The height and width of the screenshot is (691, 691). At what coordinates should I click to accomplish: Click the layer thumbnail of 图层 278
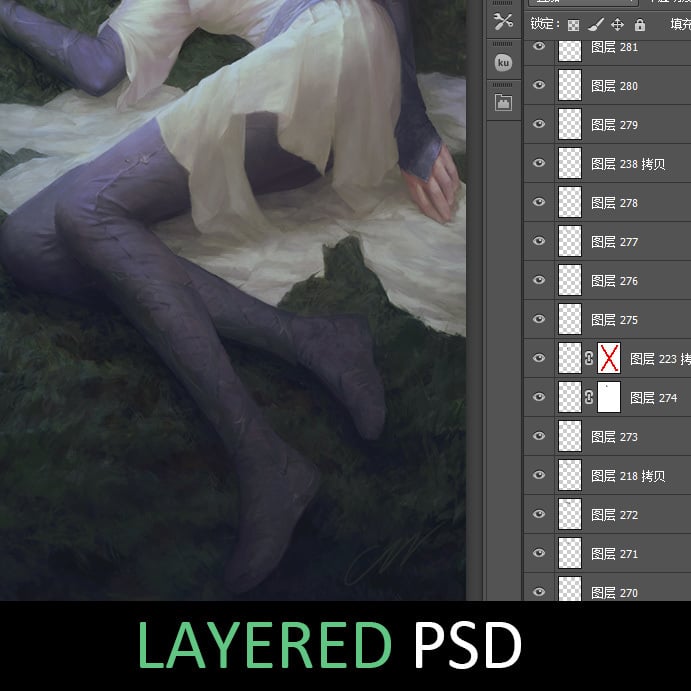click(x=570, y=202)
